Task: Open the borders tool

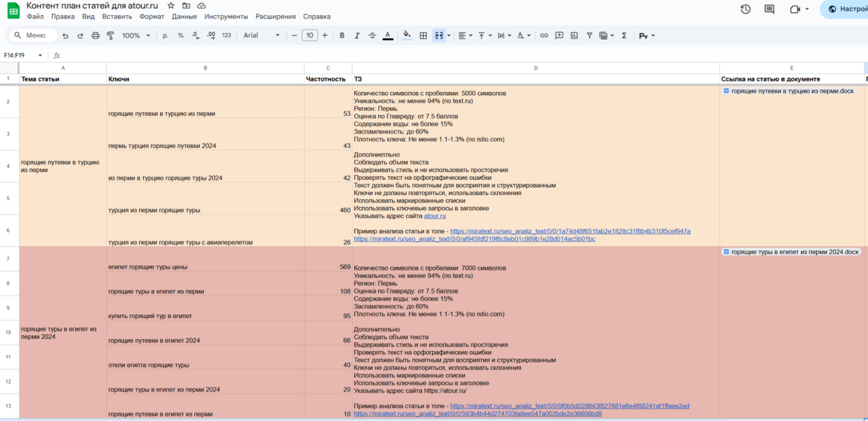Action: (423, 36)
